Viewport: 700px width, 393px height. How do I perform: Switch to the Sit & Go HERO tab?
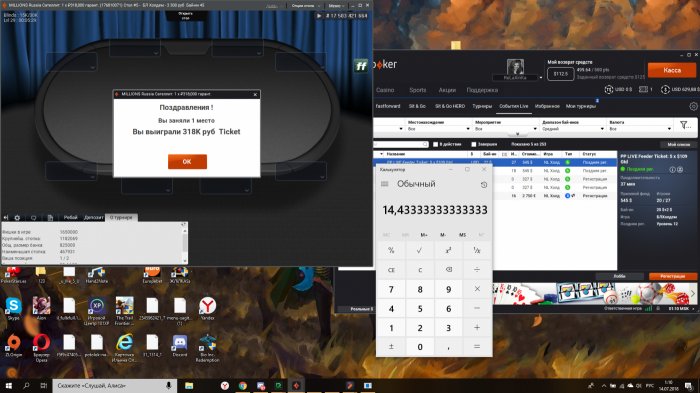(x=450, y=106)
